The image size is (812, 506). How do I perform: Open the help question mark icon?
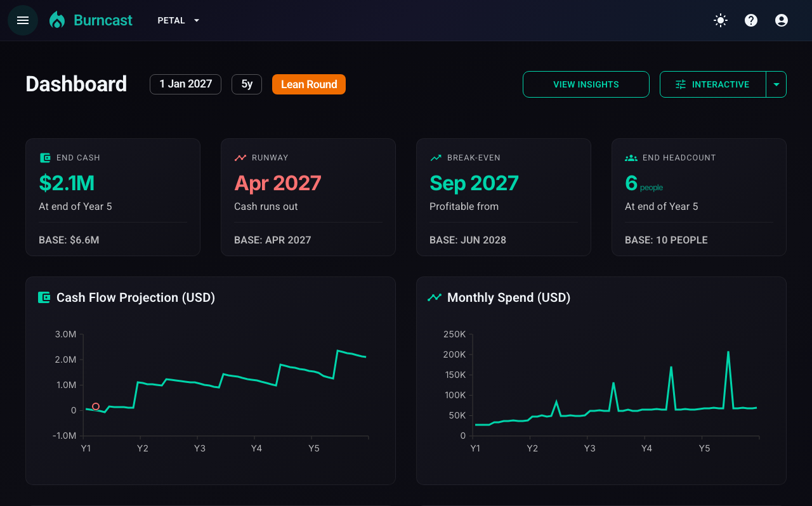[x=751, y=20]
